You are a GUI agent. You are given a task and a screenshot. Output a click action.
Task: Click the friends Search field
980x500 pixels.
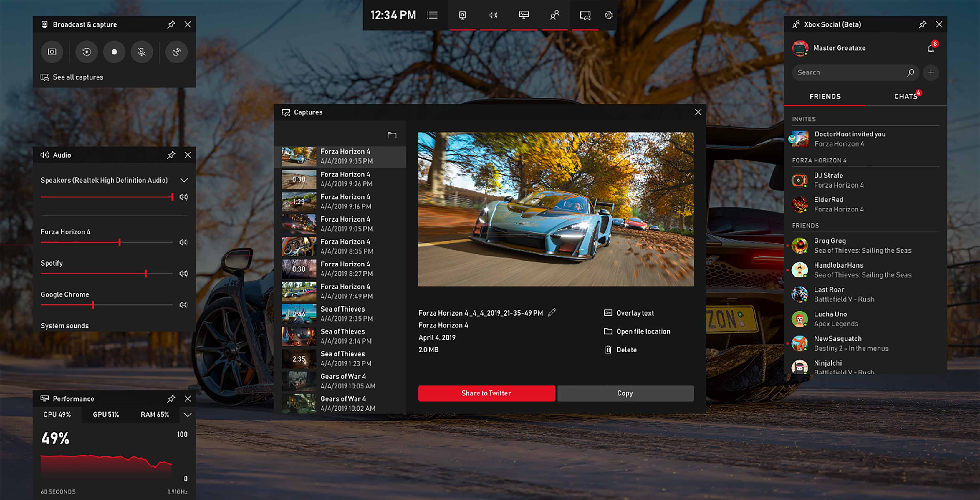(856, 72)
